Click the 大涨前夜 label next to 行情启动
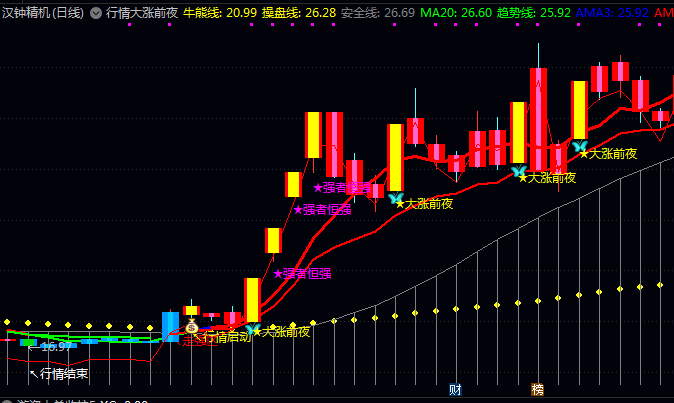Screen dimensions: 674x403 coord(282,332)
